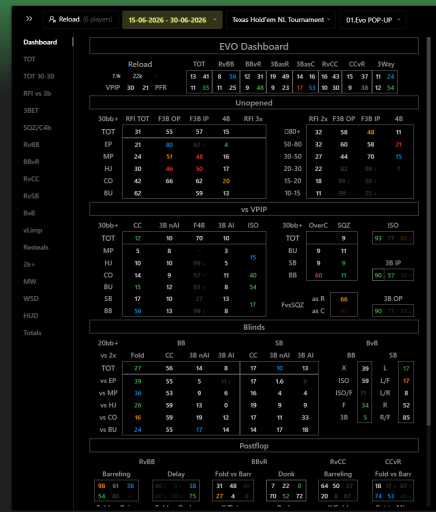Screen dimensions: 436x512
Task: Click the Delay label under RvBB
Action: [x=176, y=474]
